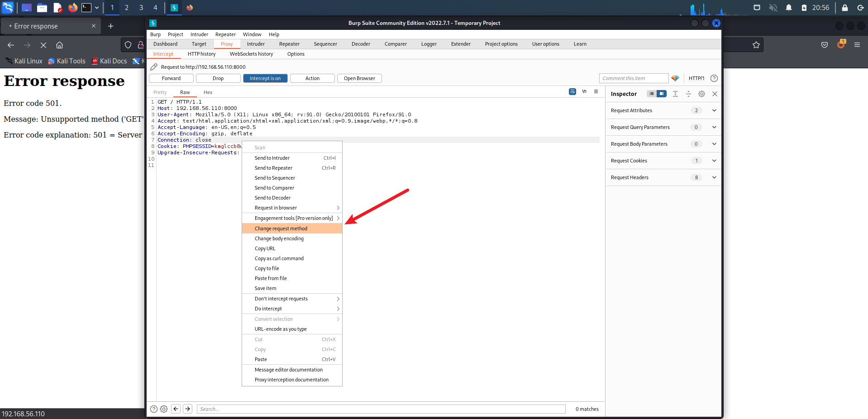This screenshot has height=419, width=868.
Task: Open Don't intercept requests submenu
Action: pos(292,299)
